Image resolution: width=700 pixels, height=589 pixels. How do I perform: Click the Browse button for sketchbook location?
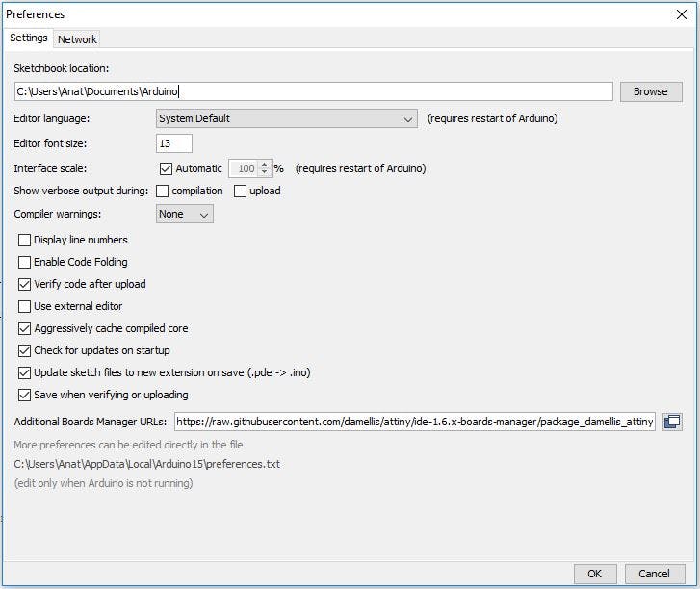pos(650,91)
